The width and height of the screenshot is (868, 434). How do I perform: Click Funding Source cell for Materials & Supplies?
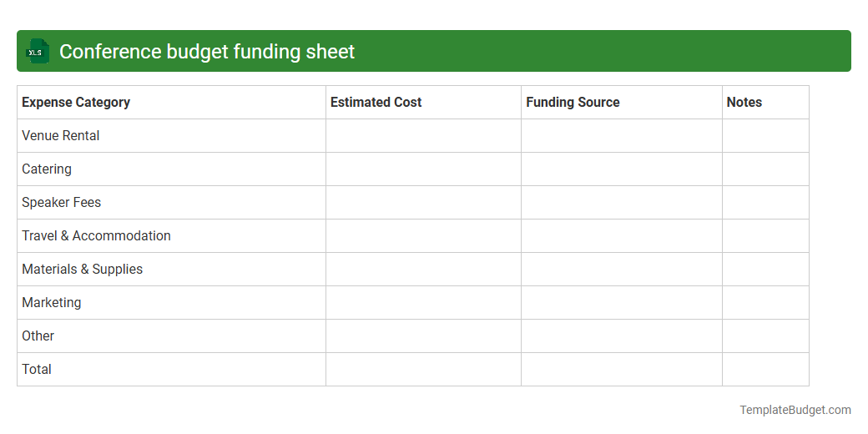point(622,269)
